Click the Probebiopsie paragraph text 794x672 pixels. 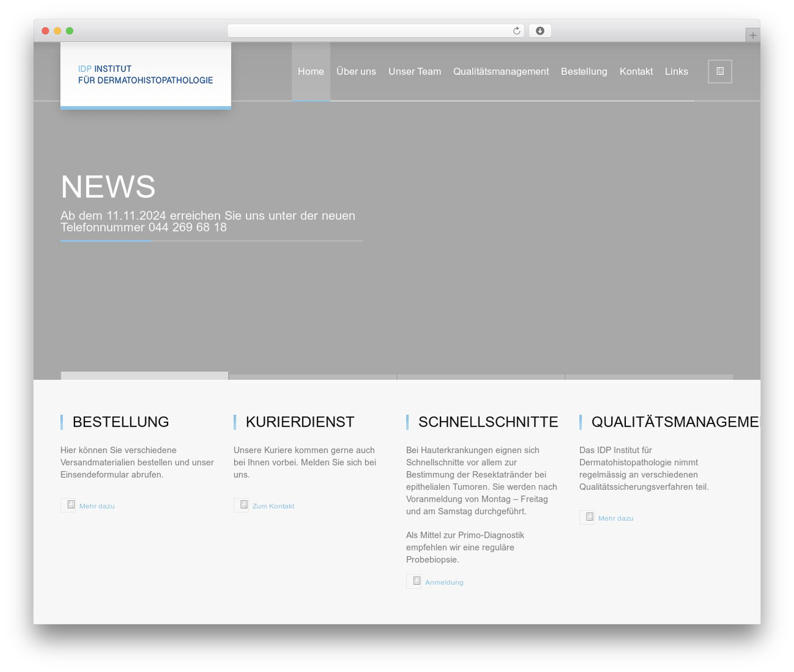coord(465,547)
